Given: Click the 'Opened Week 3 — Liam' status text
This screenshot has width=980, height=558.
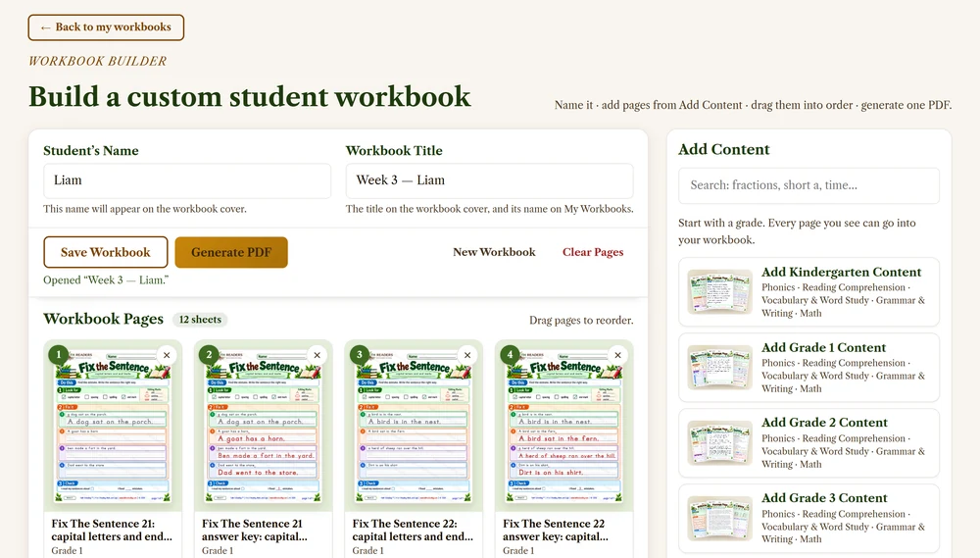Looking at the screenshot, I should [106, 280].
